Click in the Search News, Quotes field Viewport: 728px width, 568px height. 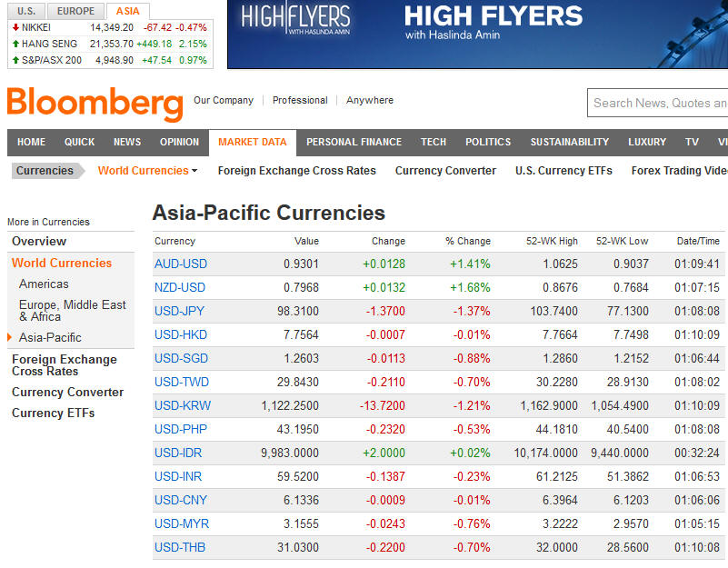(x=658, y=103)
